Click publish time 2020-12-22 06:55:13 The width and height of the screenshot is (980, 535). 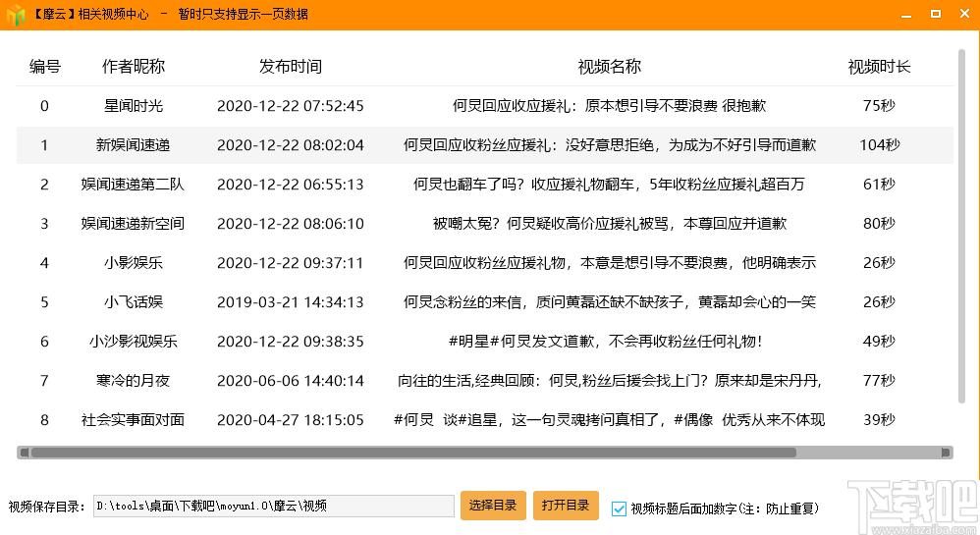[x=291, y=185]
